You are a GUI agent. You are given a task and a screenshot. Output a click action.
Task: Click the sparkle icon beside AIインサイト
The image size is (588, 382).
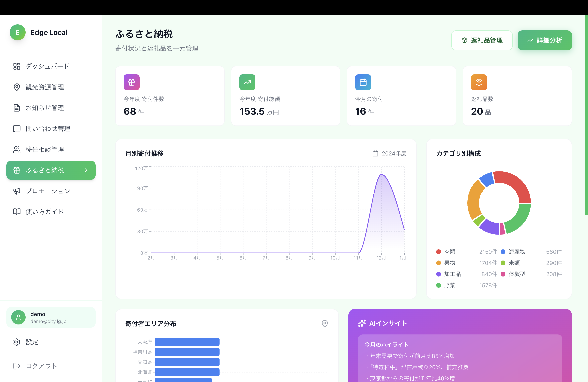pyautogui.click(x=362, y=323)
